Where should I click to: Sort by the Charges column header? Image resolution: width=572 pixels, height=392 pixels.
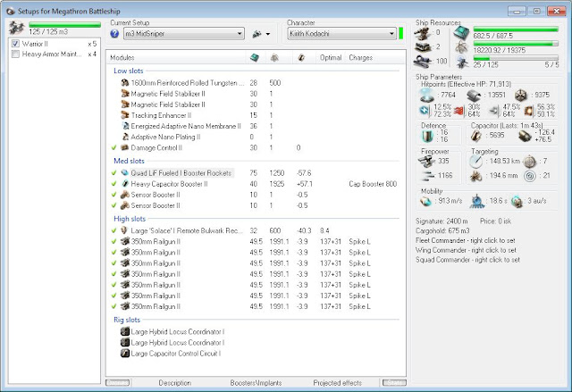(375, 57)
